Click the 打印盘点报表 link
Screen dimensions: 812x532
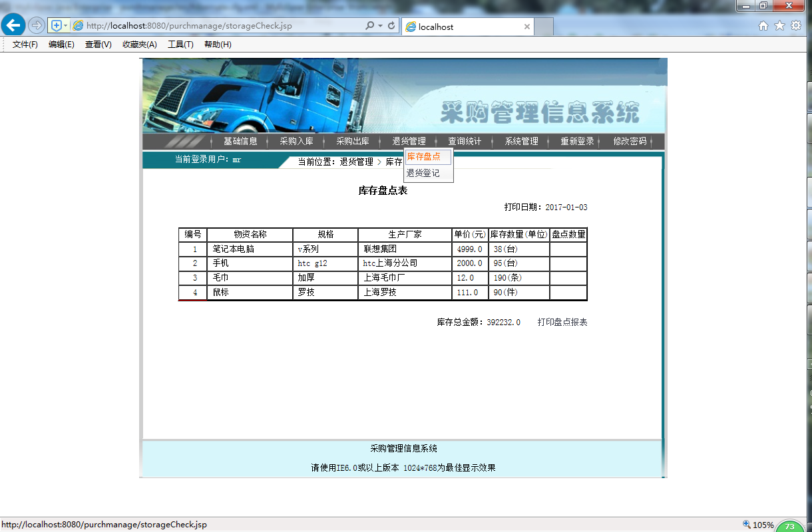[562, 321]
